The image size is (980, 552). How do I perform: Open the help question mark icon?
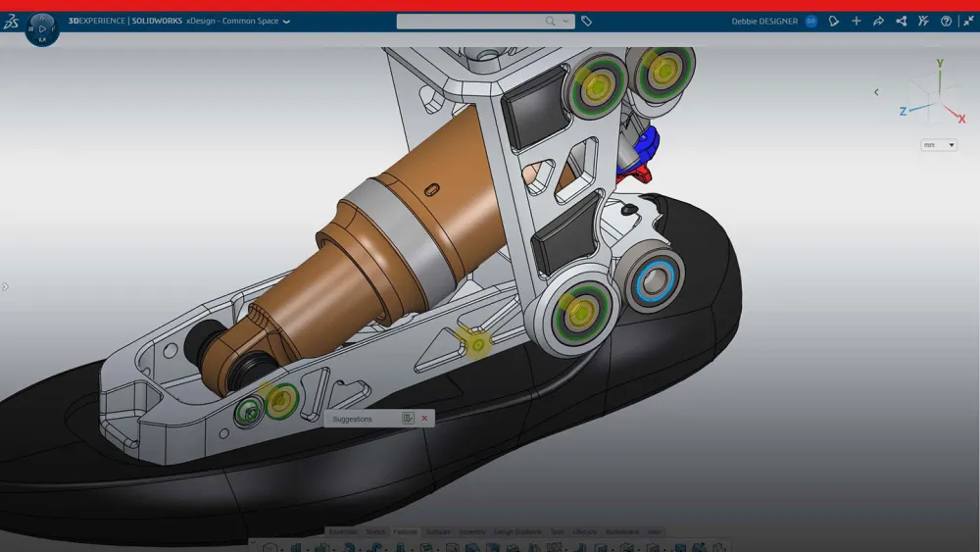(x=947, y=22)
